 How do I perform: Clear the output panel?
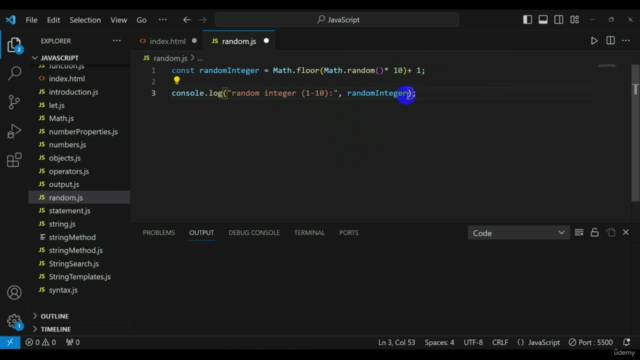coord(579,233)
